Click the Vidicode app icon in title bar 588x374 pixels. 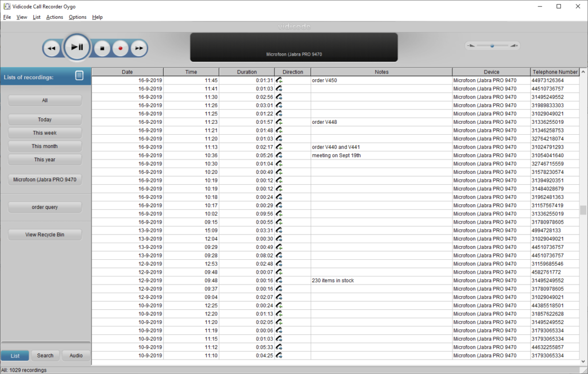click(x=7, y=6)
